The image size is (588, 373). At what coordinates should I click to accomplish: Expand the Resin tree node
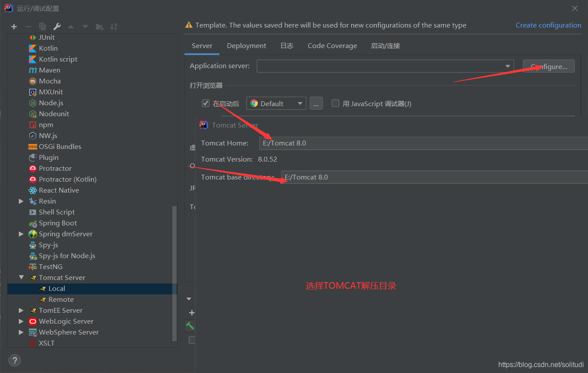[21, 201]
